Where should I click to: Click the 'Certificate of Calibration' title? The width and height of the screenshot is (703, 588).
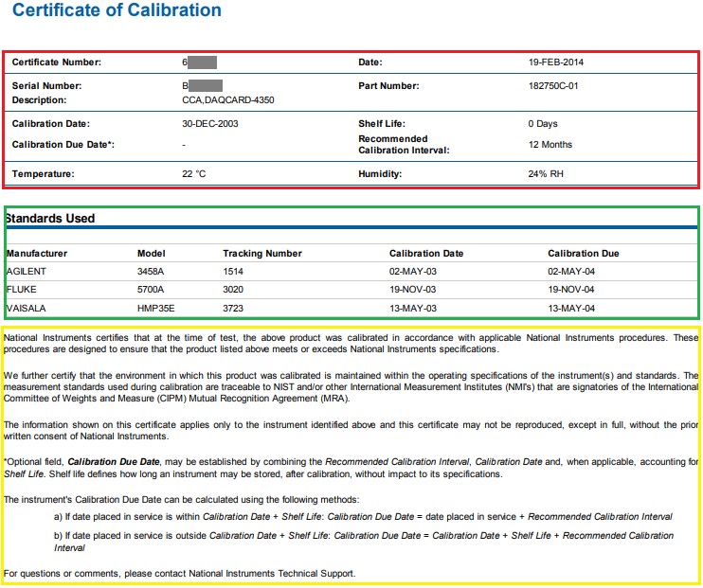(x=117, y=10)
